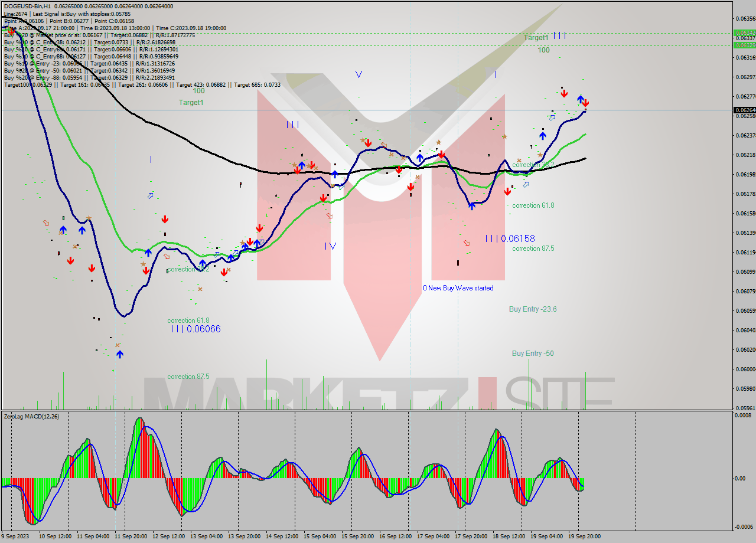Click 'correction 61.8' label above 0.06158 wave
The width and height of the screenshot is (756, 543).
(533, 205)
